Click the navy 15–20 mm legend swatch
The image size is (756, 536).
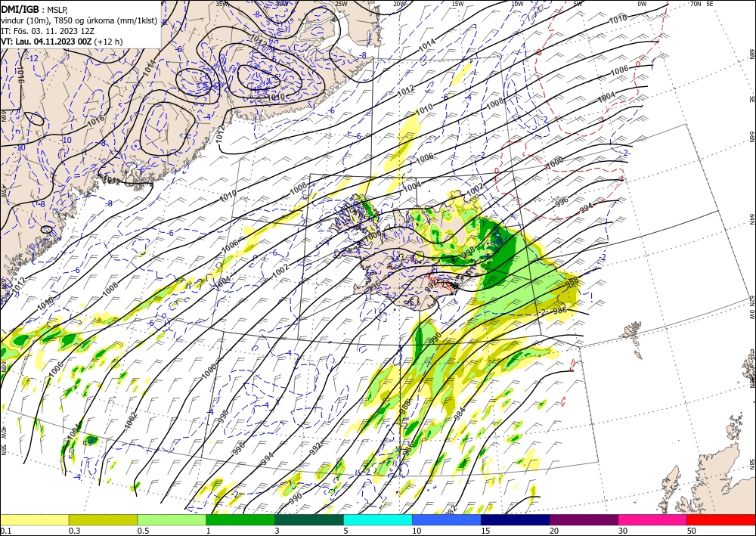click(x=516, y=519)
